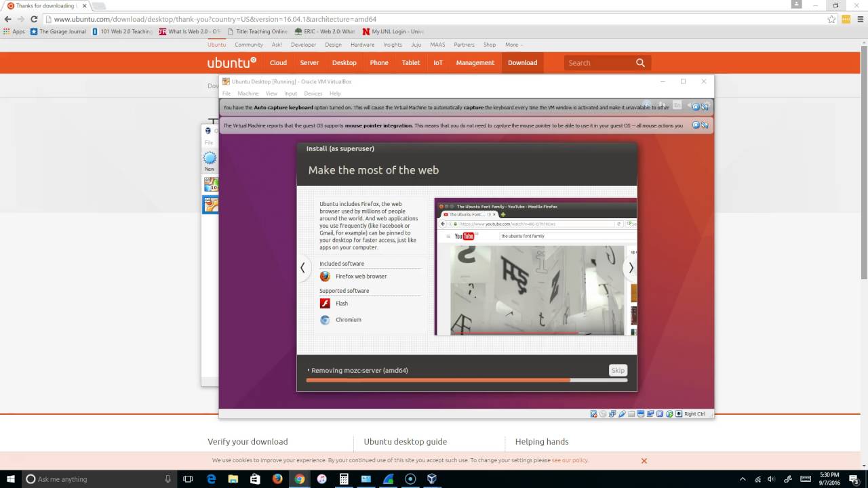Go back in Chrome
868x488 pixels.
[7, 19]
